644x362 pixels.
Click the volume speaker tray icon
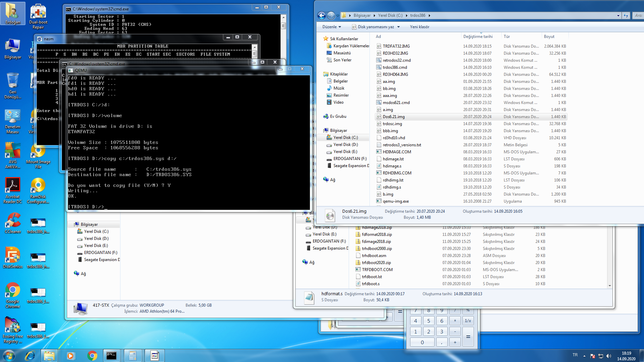coord(609,356)
